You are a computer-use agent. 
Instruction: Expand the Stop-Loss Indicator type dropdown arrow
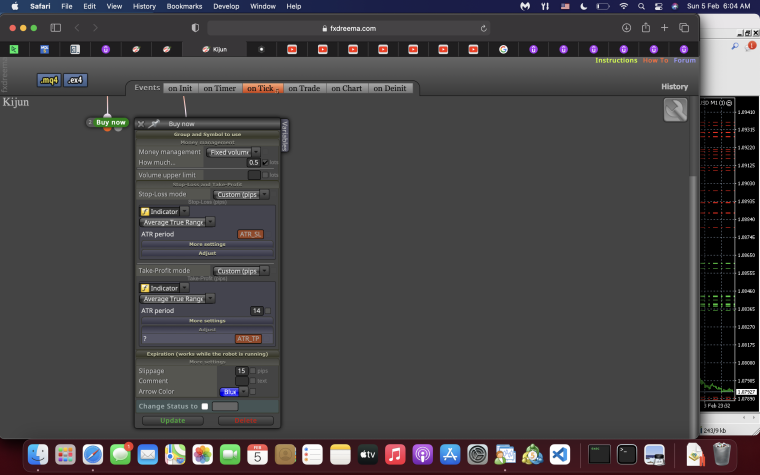185,211
